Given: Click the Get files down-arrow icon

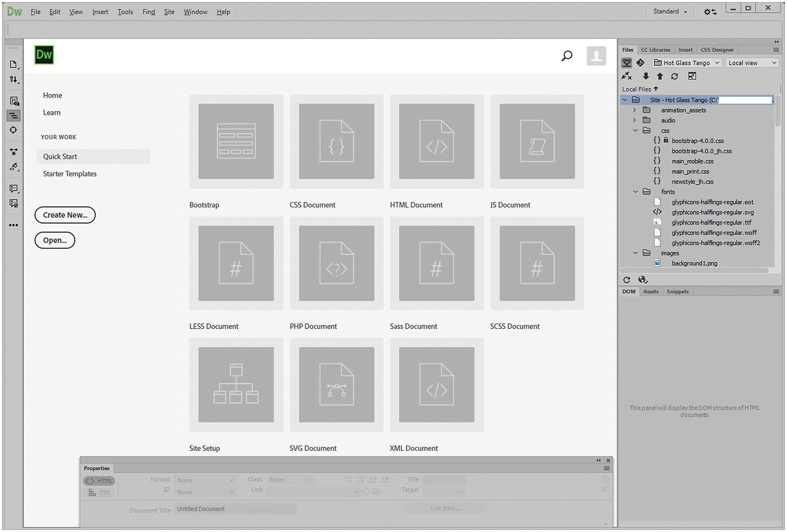Looking at the screenshot, I should pyautogui.click(x=646, y=77).
